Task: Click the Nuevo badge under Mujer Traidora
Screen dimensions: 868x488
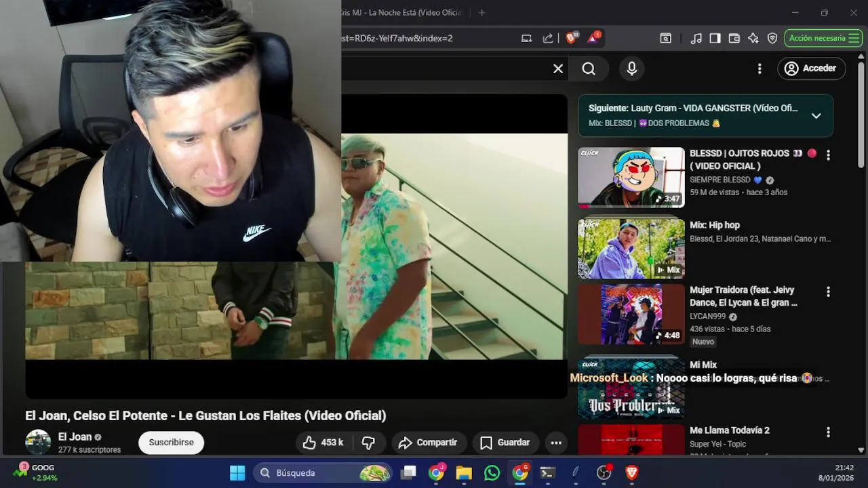Action: pos(703,342)
